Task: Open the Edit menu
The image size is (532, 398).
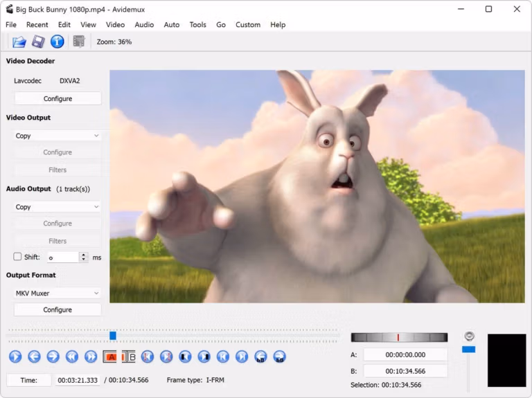Action: pos(64,25)
